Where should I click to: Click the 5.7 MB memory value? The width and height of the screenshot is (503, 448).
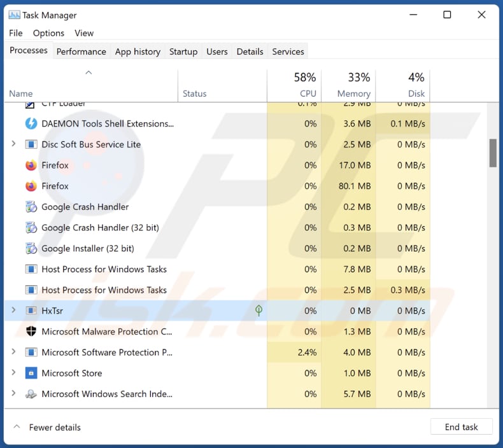click(x=357, y=394)
